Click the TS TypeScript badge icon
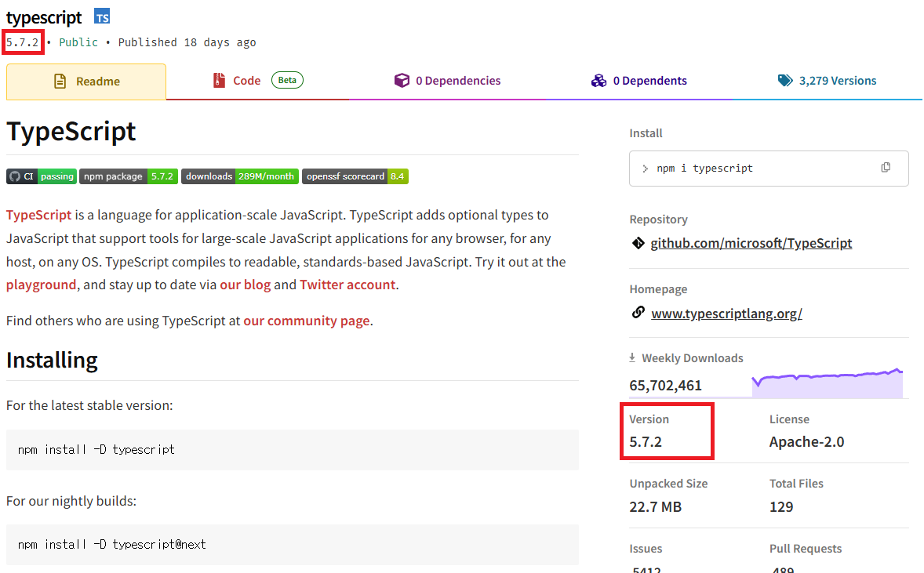 (102, 17)
